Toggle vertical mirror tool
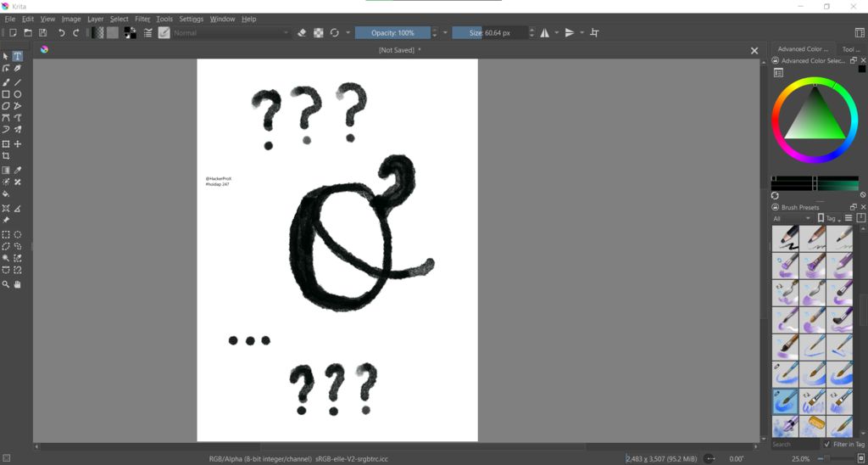This screenshot has width=868, height=465. [570, 33]
